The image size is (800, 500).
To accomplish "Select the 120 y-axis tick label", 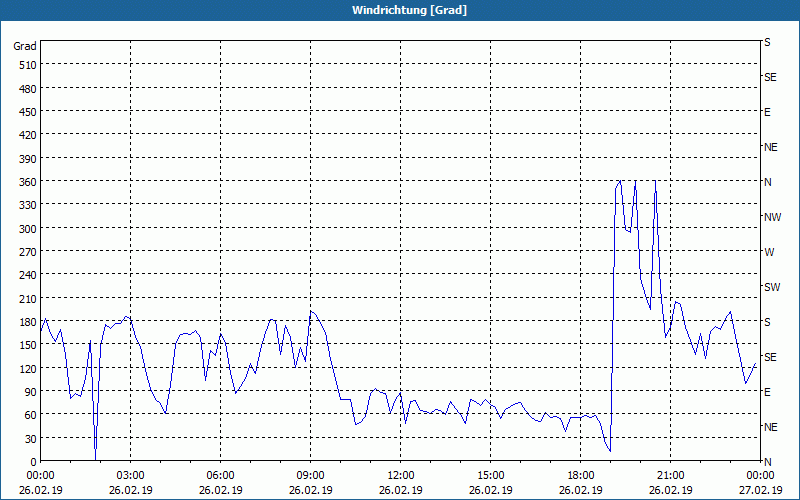I will [x=29, y=368].
